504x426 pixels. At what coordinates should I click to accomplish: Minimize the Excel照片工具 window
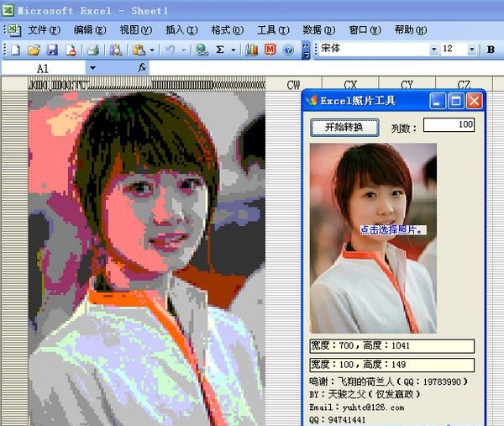tap(437, 102)
